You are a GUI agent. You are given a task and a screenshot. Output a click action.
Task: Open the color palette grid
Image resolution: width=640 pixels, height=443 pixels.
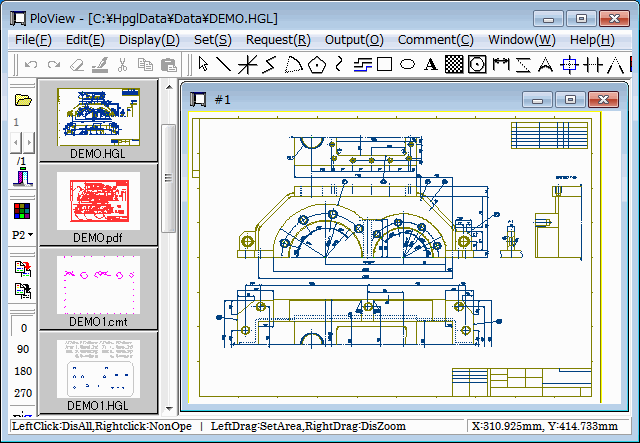[x=23, y=210]
